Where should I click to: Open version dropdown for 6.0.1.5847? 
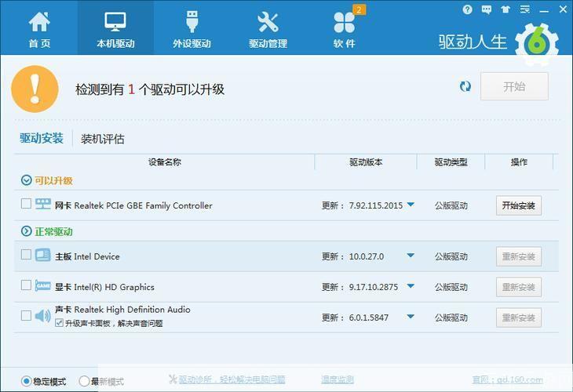[x=411, y=317]
